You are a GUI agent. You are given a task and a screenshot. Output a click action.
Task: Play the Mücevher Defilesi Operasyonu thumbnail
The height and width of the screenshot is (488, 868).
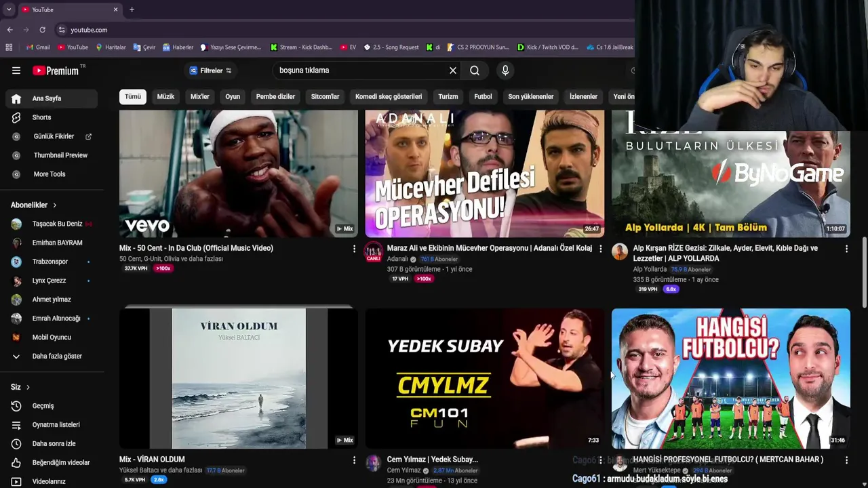(485, 174)
